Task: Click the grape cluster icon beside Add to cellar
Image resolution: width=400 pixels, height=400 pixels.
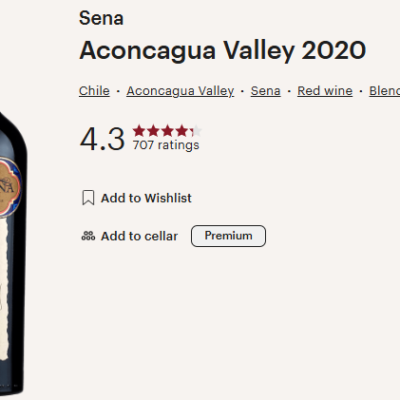Action: (x=88, y=236)
